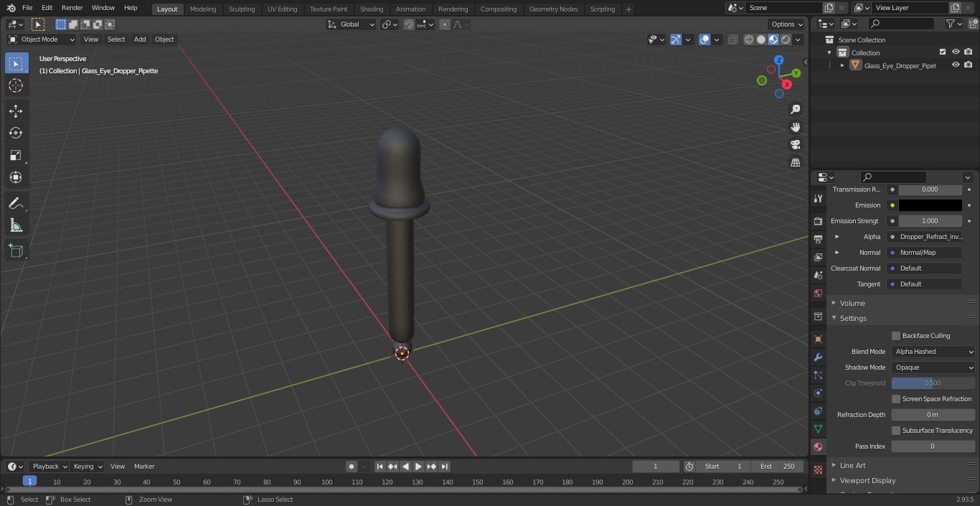Open the Render menu
The height and width of the screenshot is (506, 980).
pos(72,8)
